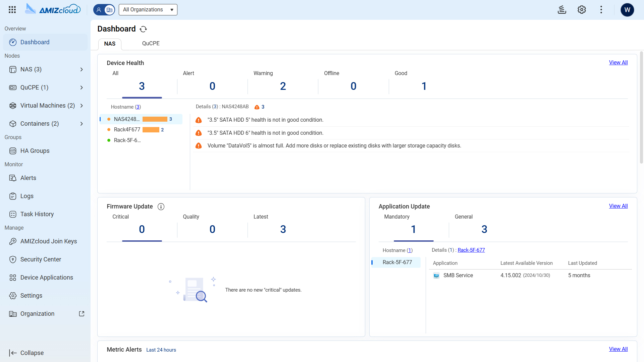Click the Firmware Update info icon
Viewport: 644px width, 362px height.
point(161,206)
